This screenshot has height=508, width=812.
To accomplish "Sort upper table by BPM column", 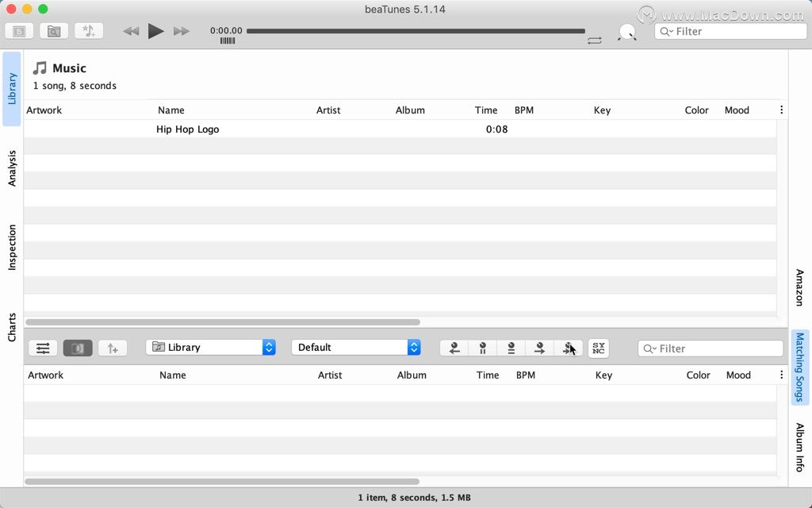I will point(524,110).
